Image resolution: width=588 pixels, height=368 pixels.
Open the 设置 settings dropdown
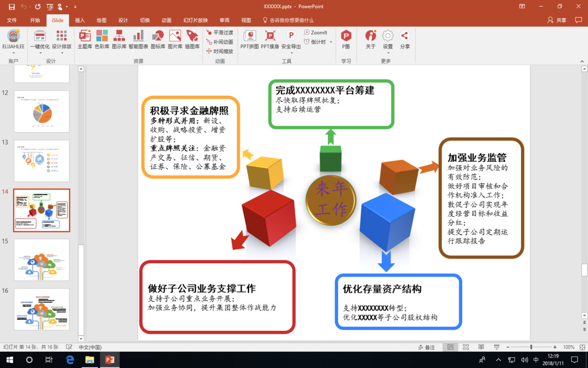(x=388, y=47)
